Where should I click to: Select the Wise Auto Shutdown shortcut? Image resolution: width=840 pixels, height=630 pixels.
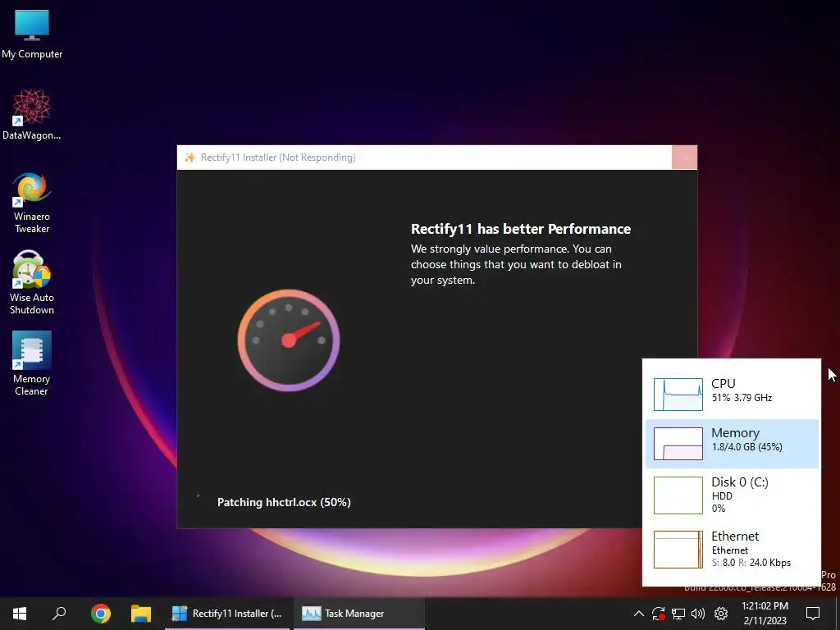pos(32,283)
